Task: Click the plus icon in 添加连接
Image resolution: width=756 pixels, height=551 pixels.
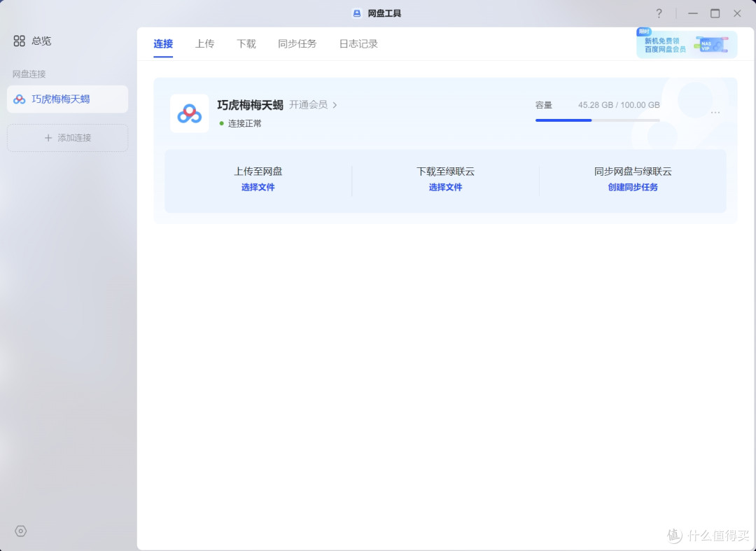Action: point(48,138)
